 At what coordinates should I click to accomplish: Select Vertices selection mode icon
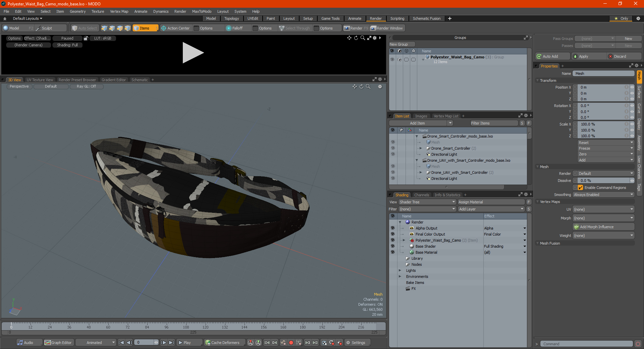[104, 28]
